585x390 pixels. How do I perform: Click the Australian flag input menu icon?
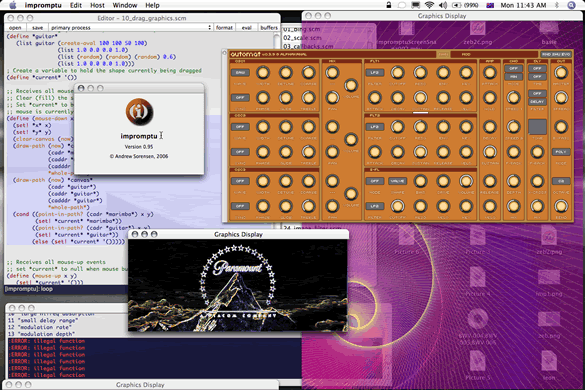[x=490, y=5]
